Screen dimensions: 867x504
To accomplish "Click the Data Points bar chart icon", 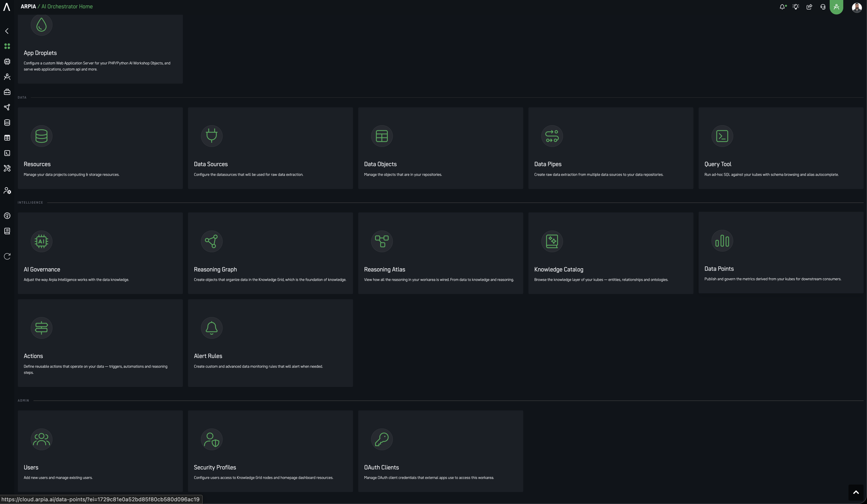I will (x=722, y=240).
